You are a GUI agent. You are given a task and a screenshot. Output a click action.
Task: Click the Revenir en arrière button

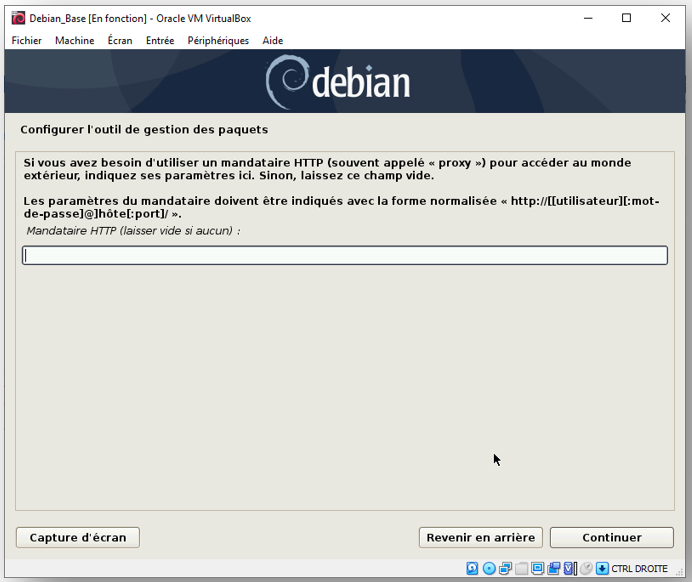481,537
